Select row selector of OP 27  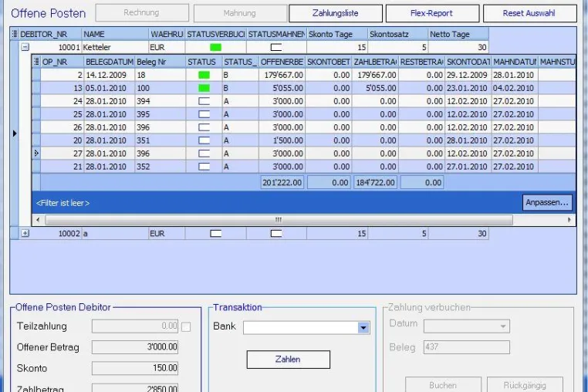point(36,154)
